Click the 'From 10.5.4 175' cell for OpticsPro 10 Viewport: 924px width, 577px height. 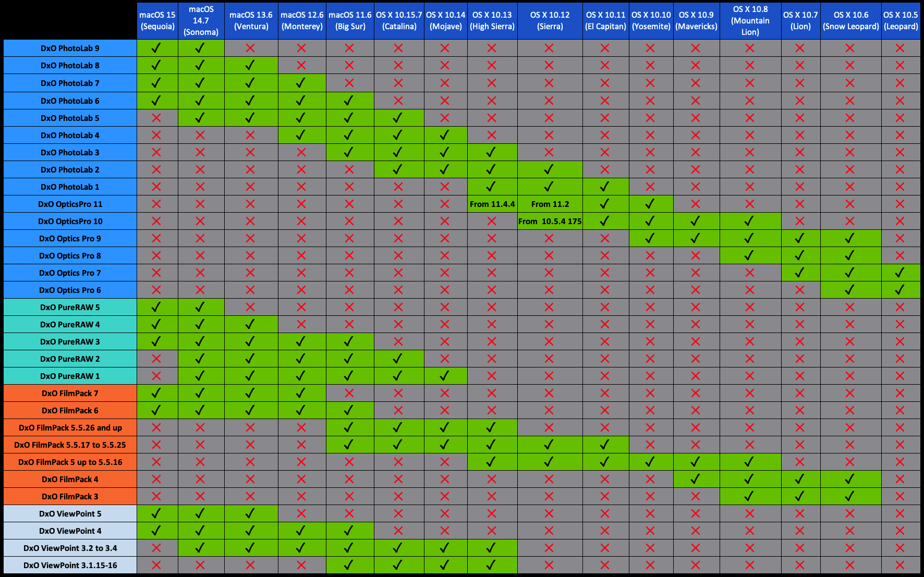tap(550, 221)
